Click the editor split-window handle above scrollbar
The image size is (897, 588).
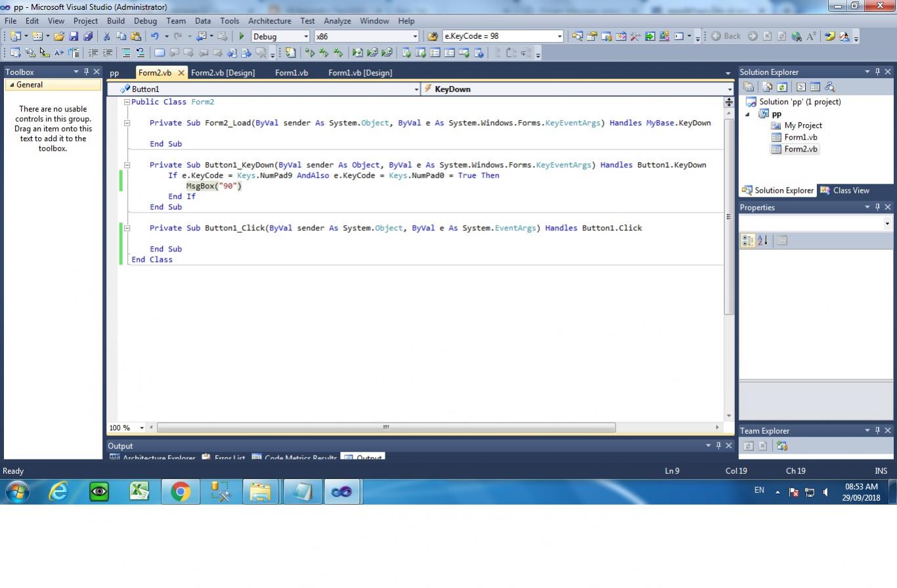point(729,102)
